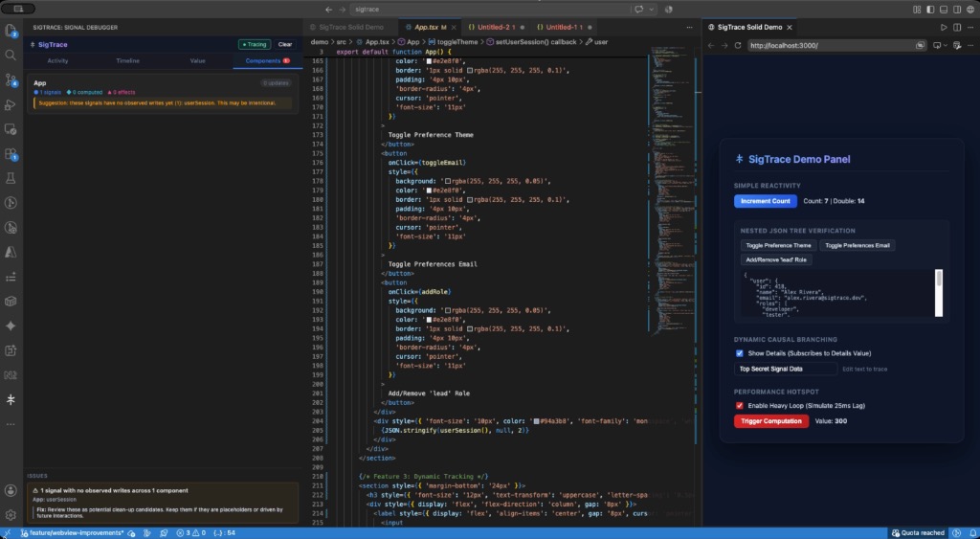This screenshot has width=980, height=539.
Task: Toggle the Show Details checkbox
Action: (x=740, y=353)
